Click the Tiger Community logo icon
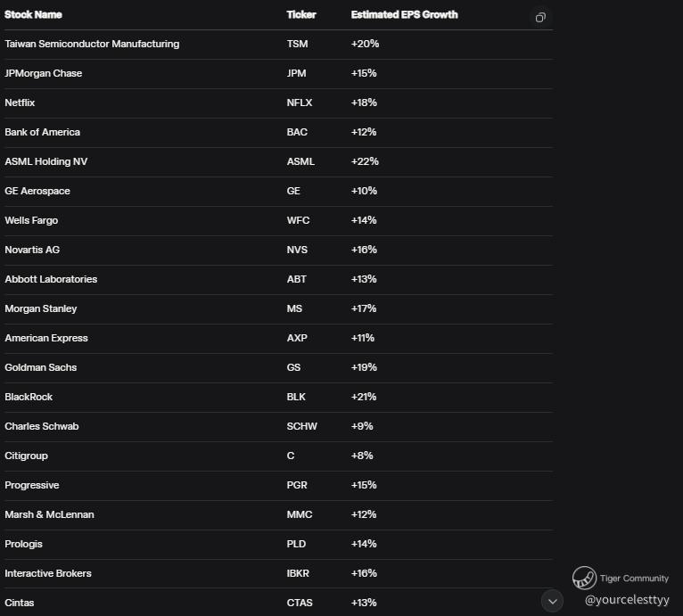Viewport: 683px width, 616px height. (584, 578)
